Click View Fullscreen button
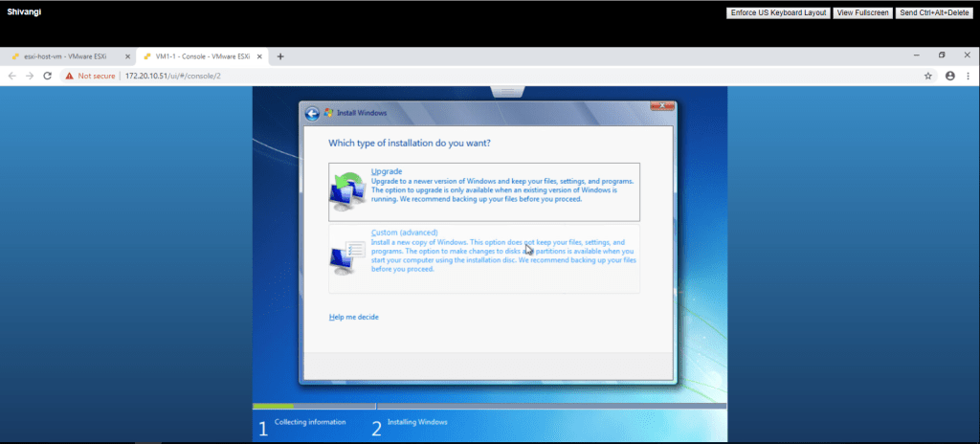980x444 pixels. tap(862, 12)
